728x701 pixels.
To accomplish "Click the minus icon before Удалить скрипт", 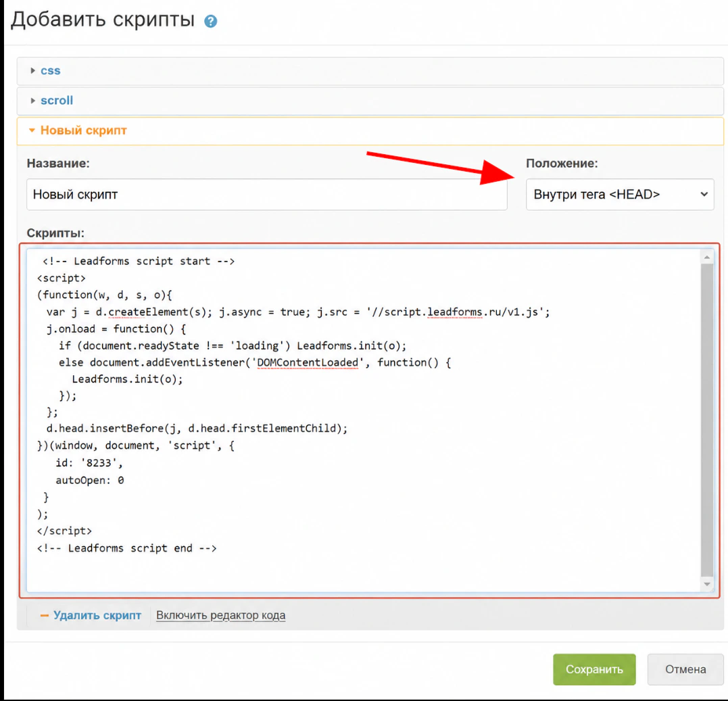I will pos(45,616).
